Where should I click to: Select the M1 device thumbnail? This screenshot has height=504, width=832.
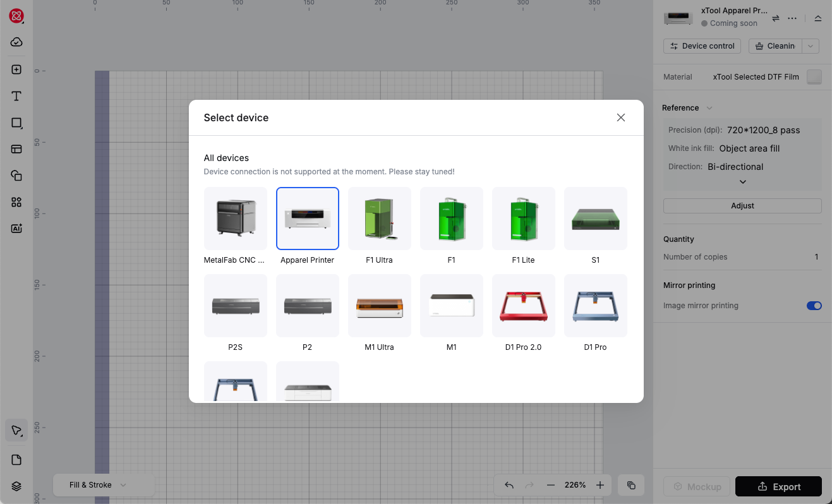point(452,306)
